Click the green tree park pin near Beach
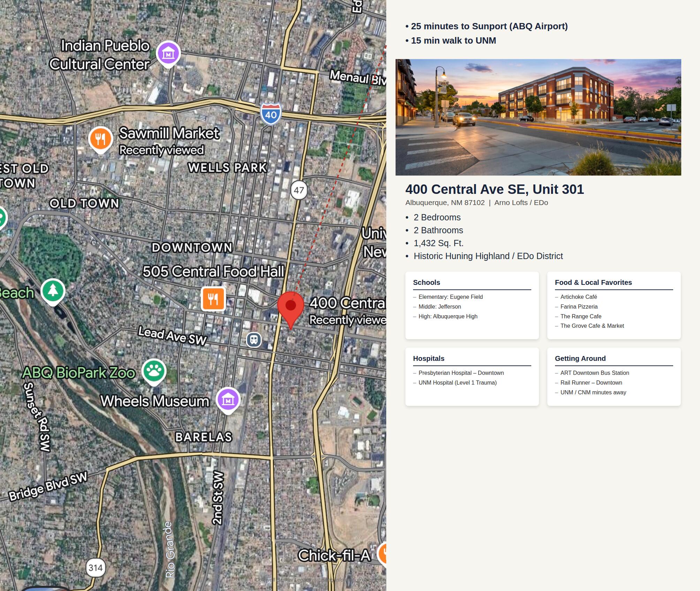The image size is (700, 591). point(53,292)
